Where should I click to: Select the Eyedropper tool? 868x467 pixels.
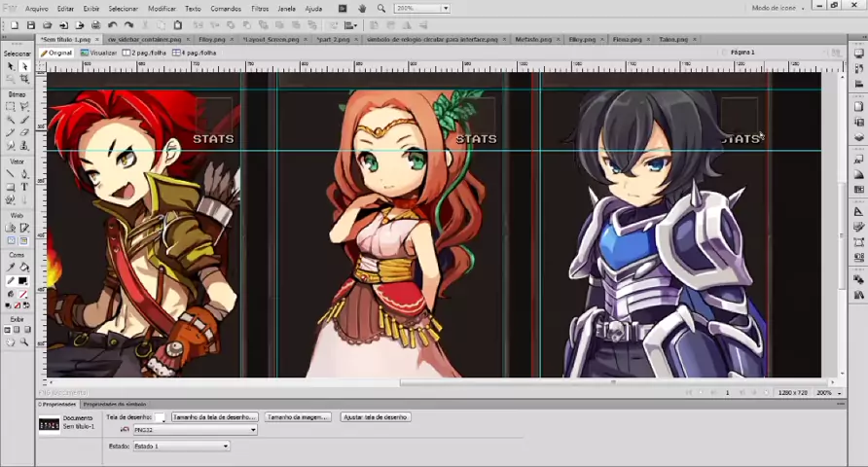point(11,268)
